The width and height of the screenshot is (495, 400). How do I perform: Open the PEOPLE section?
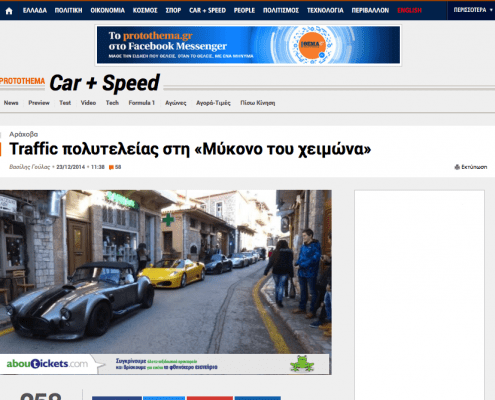244,10
